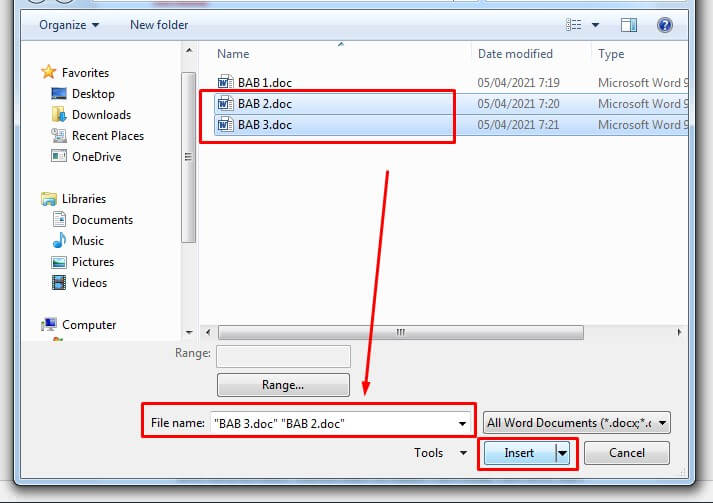Click the file list horizontal scrollbar thumb
The width and height of the screenshot is (713, 503).
[401, 332]
